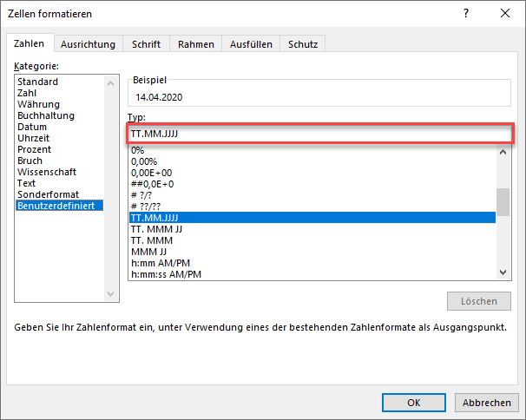The image size is (526, 420).
Task: Close the Zellen formatieren dialog
Action: click(x=505, y=13)
